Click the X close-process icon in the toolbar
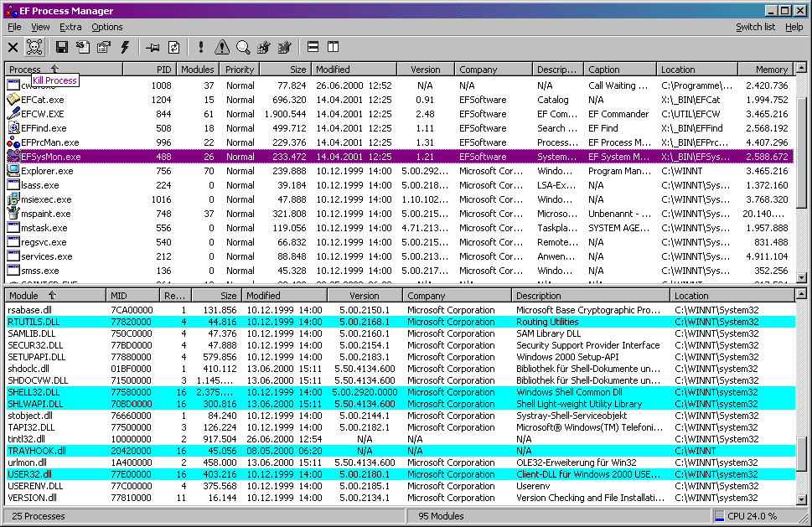 (x=13, y=48)
